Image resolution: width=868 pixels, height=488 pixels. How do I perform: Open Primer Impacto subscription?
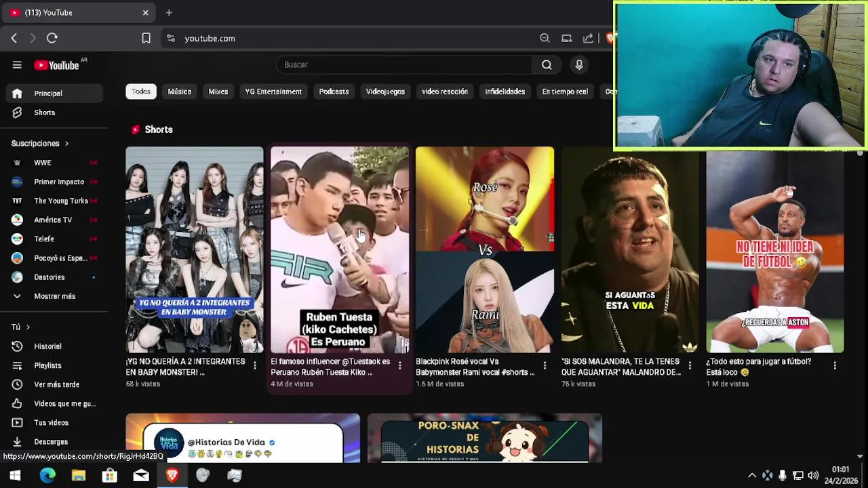pyautogui.click(x=54, y=182)
